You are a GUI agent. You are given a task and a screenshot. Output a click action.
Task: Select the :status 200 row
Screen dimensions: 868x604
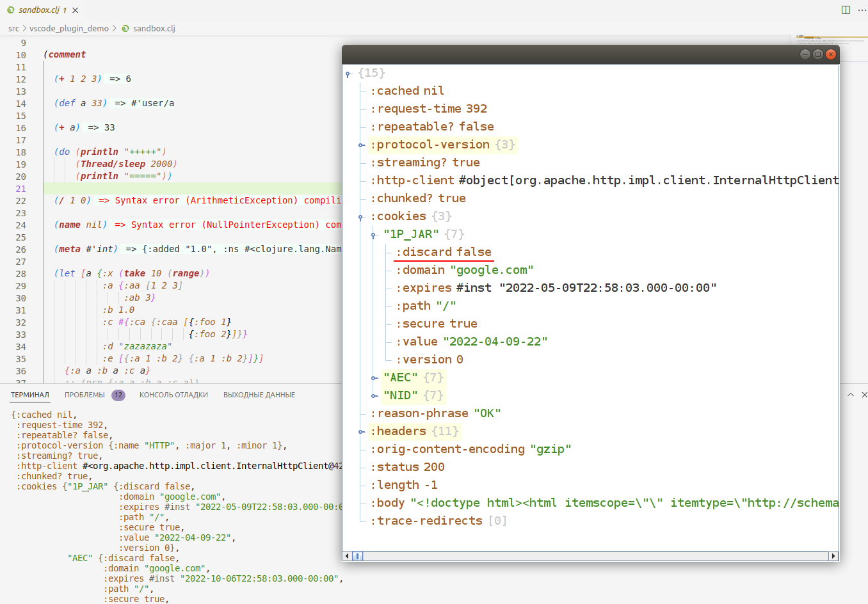407,467
